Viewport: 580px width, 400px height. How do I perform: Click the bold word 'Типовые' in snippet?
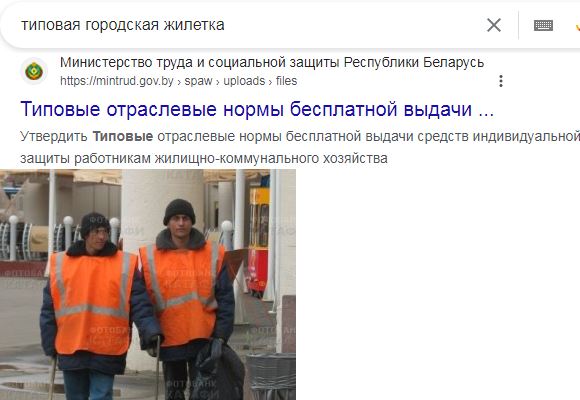pos(122,137)
